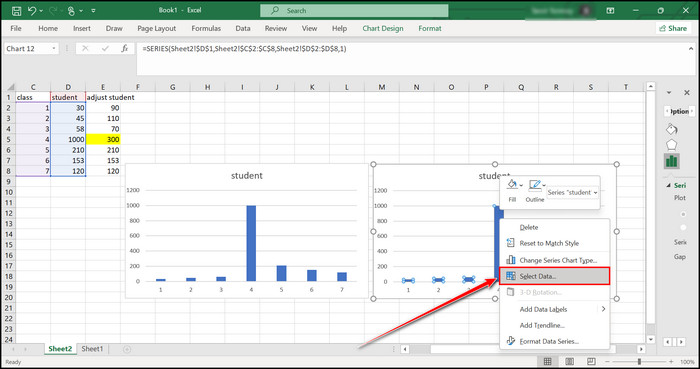700x369 pixels.
Task: Click the Cancel X in formula bar
Action: tap(85, 49)
